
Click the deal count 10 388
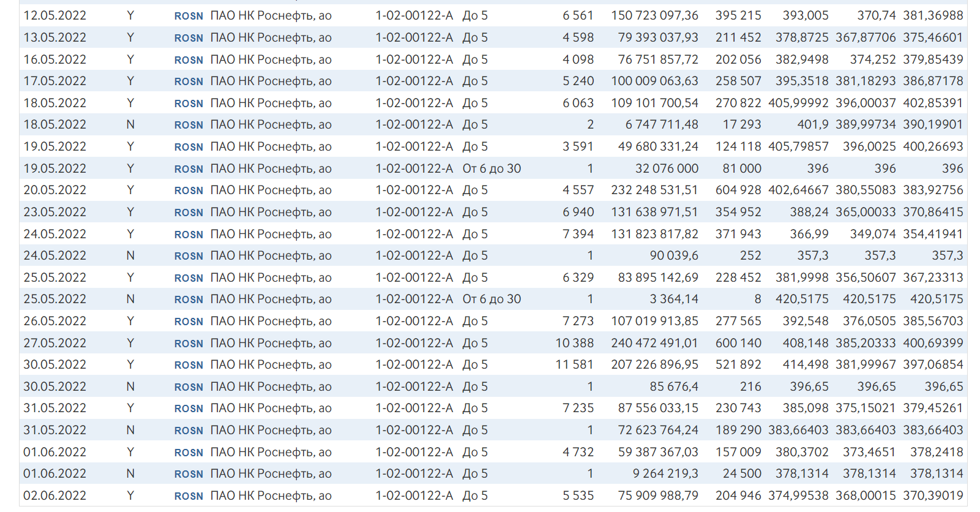click(x=574, y=343)
